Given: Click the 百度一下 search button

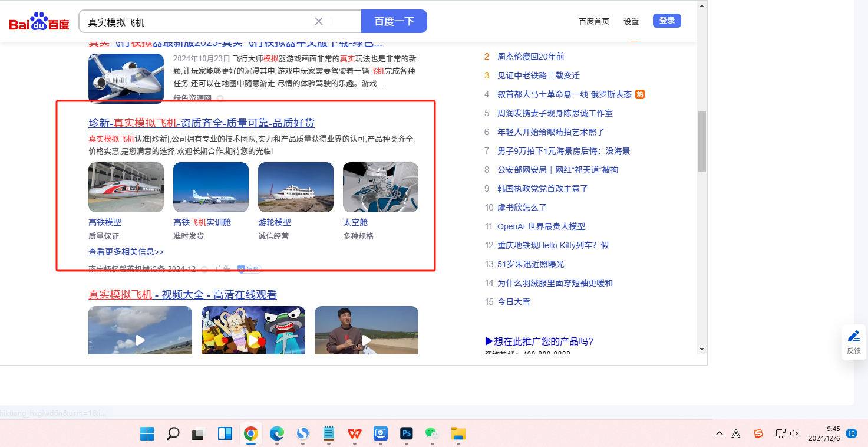Looking at the screenshot, I should (x=394, y=21).
